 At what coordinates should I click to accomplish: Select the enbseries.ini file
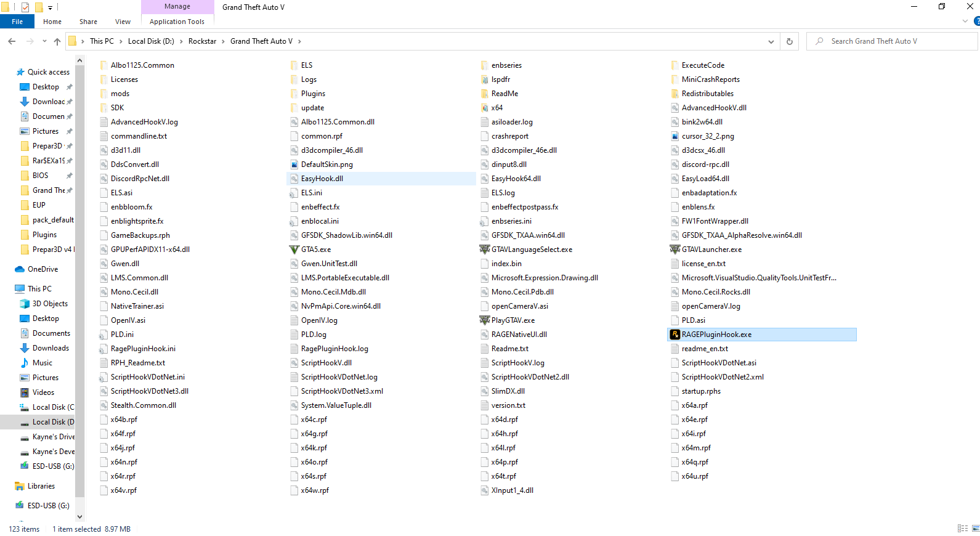[511, 221]
